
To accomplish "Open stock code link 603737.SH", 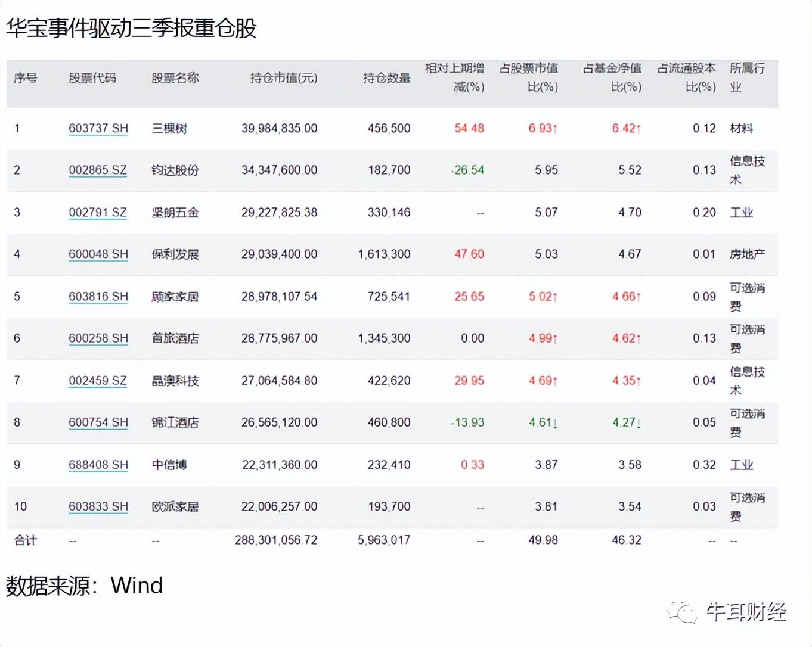I will [x=98, y=128].
